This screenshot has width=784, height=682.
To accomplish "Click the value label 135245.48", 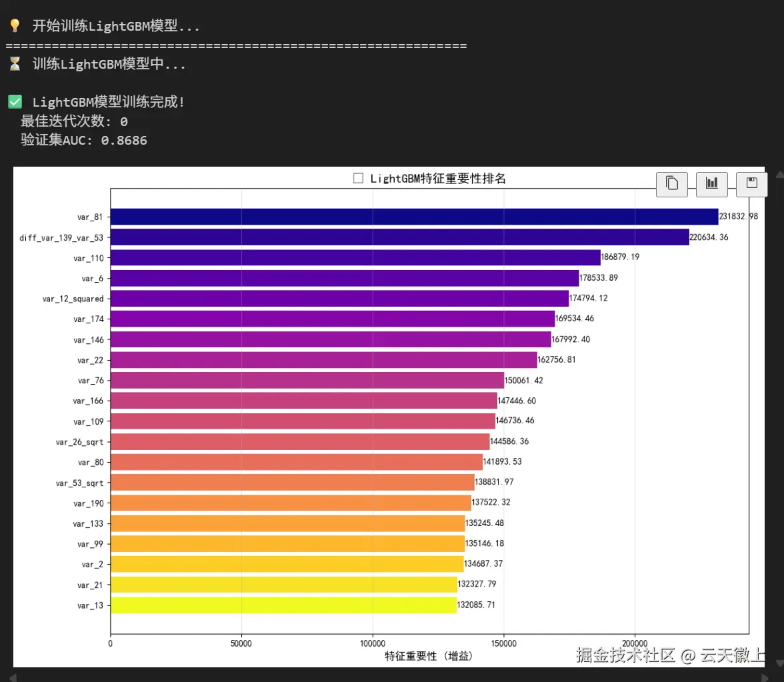I will click(485, 523).
